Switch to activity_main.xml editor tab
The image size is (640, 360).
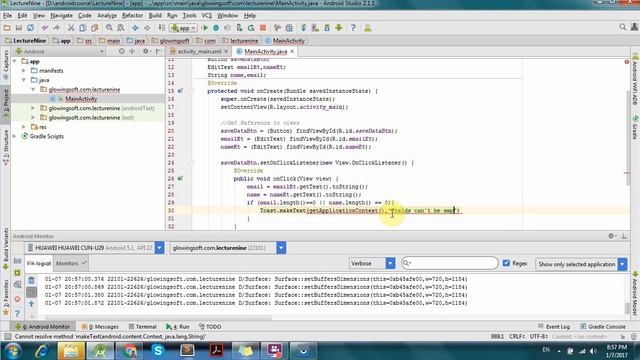pyautogui.click(x=199, y=51)
